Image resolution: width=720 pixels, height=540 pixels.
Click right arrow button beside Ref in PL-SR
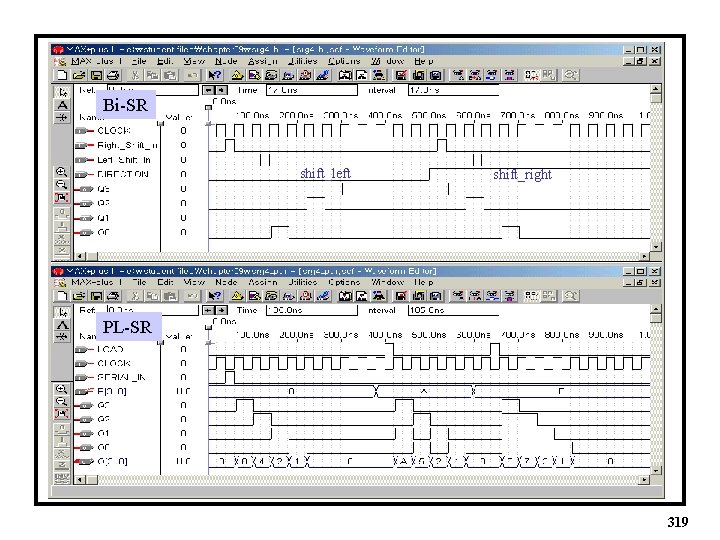click(x=221, y=310)
